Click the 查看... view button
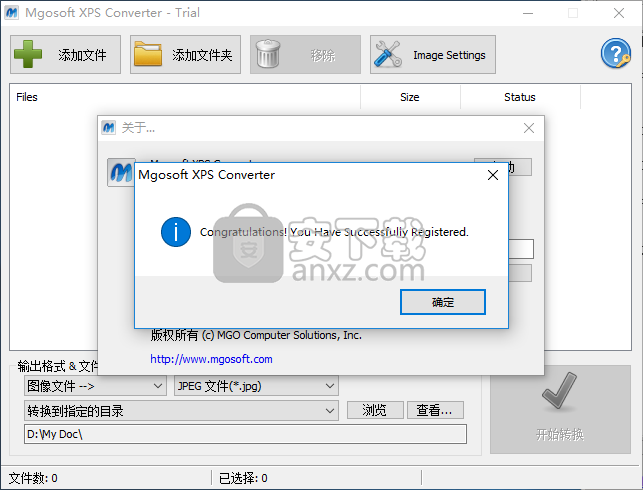 point(435,410)
